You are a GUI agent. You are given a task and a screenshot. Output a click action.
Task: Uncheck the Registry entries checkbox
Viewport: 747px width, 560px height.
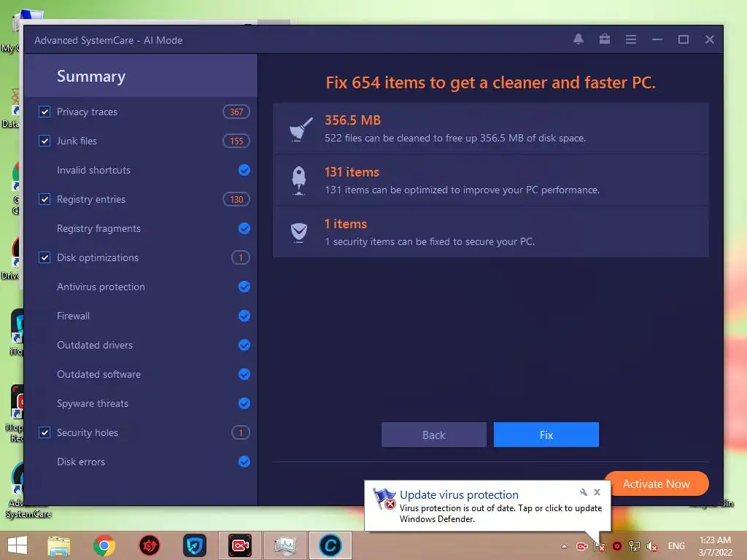tap(44, 199)
